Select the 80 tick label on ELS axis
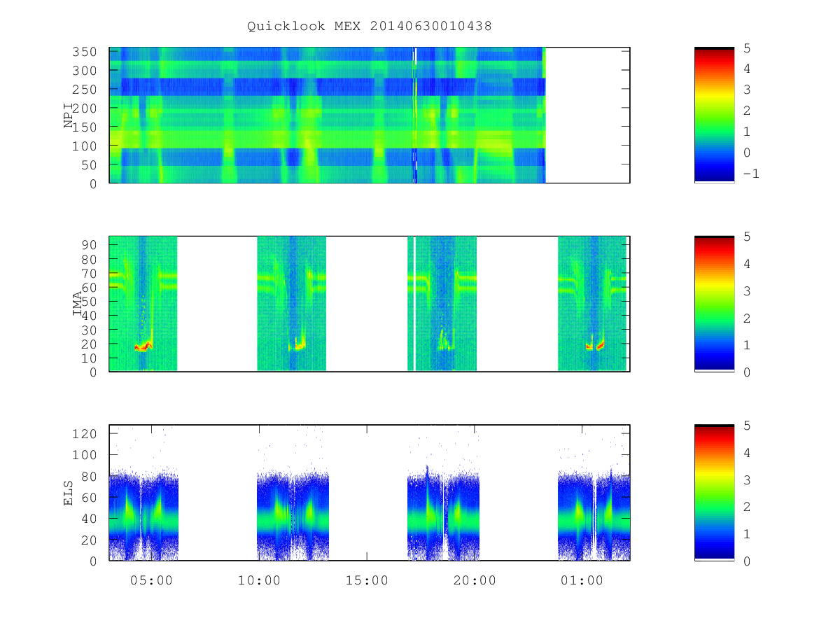Viewport: 840px width, 630px height. [x=90, y=476]
